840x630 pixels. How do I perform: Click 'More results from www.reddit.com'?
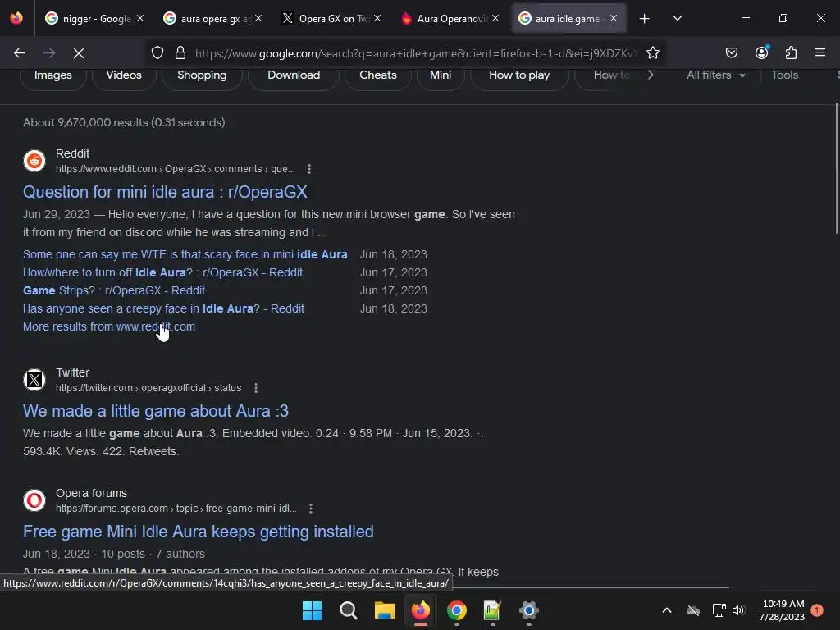109,326
